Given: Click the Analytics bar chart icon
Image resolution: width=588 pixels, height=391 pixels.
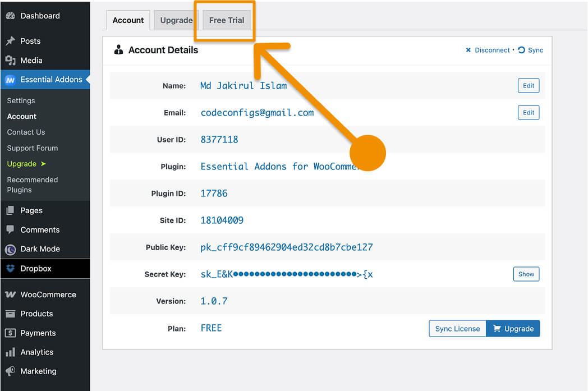Looking at the screenshot, I should [11, 352].
